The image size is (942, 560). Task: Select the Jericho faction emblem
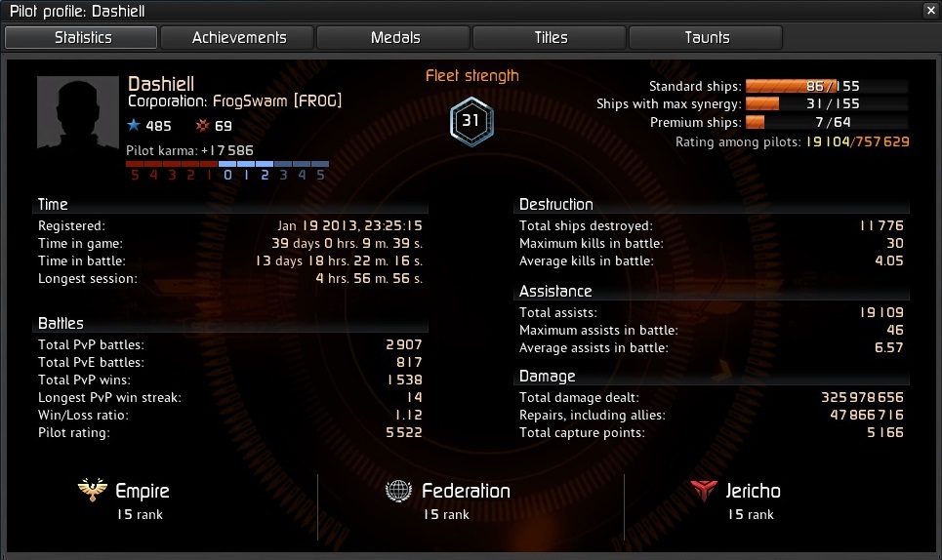[x=704, y=491]
